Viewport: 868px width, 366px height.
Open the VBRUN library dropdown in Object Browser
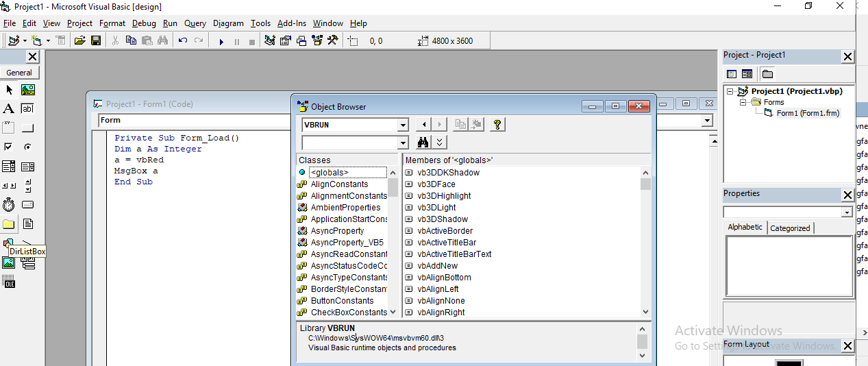(403, 125)
